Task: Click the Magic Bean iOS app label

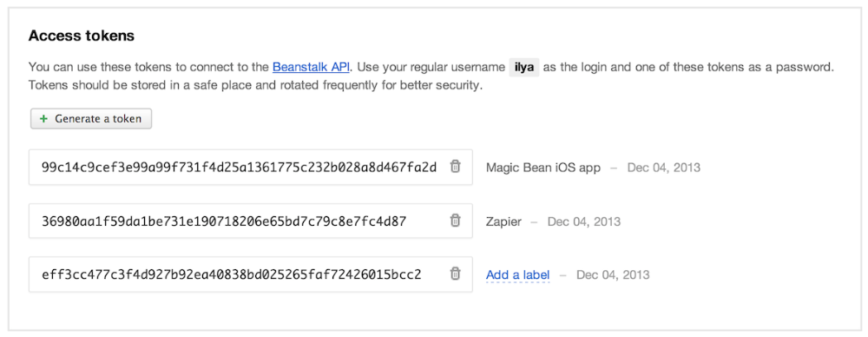Action: [543, 168]
